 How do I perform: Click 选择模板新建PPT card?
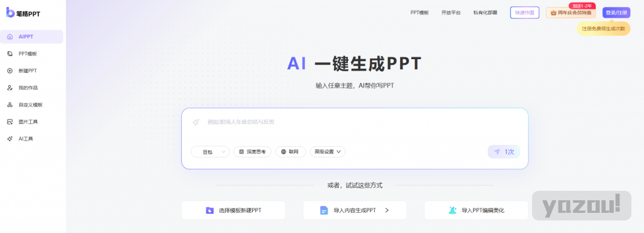[233, 210]
